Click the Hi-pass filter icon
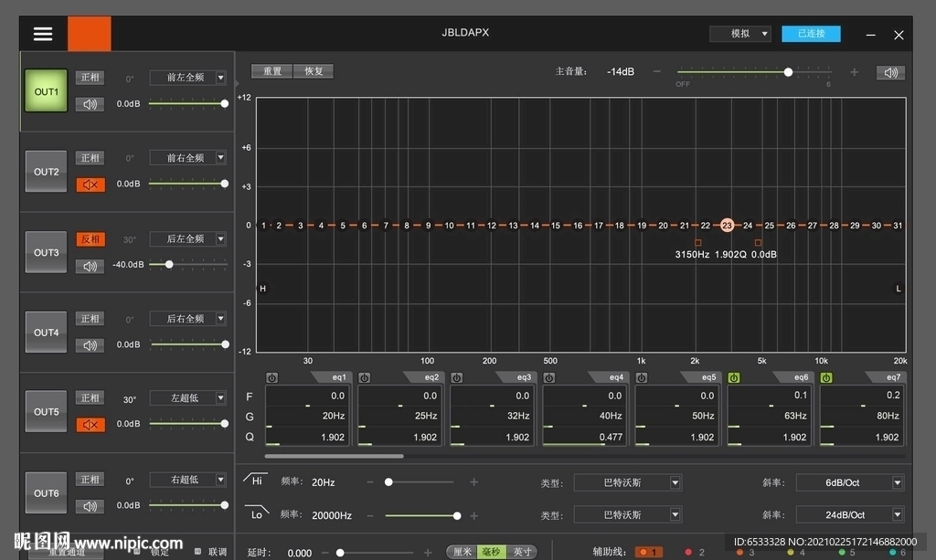The width and height of the screenshot is (936, 560). 256,481
